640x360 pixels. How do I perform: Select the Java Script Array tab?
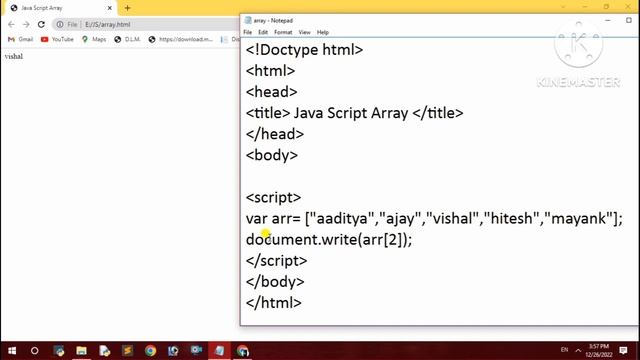click(x=61, y=8)
